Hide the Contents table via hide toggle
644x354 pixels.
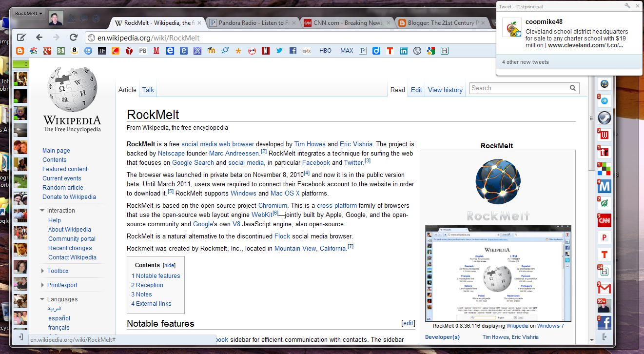tap(169, 265)
